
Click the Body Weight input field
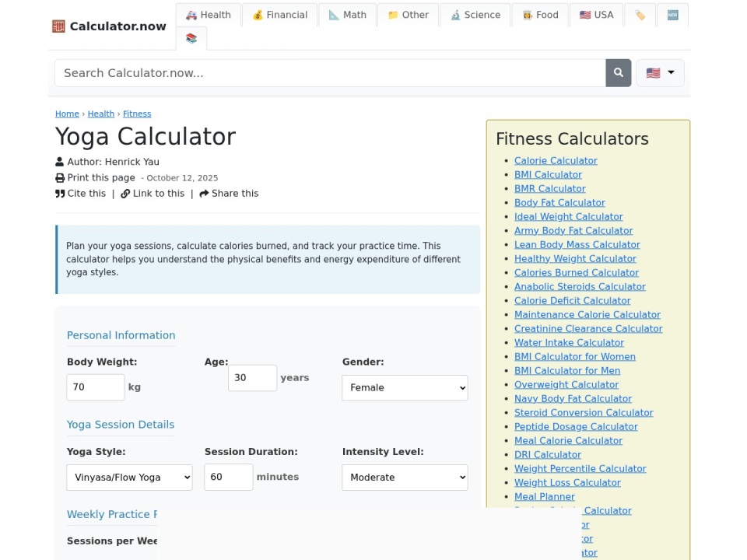click(x=96, y=387)
